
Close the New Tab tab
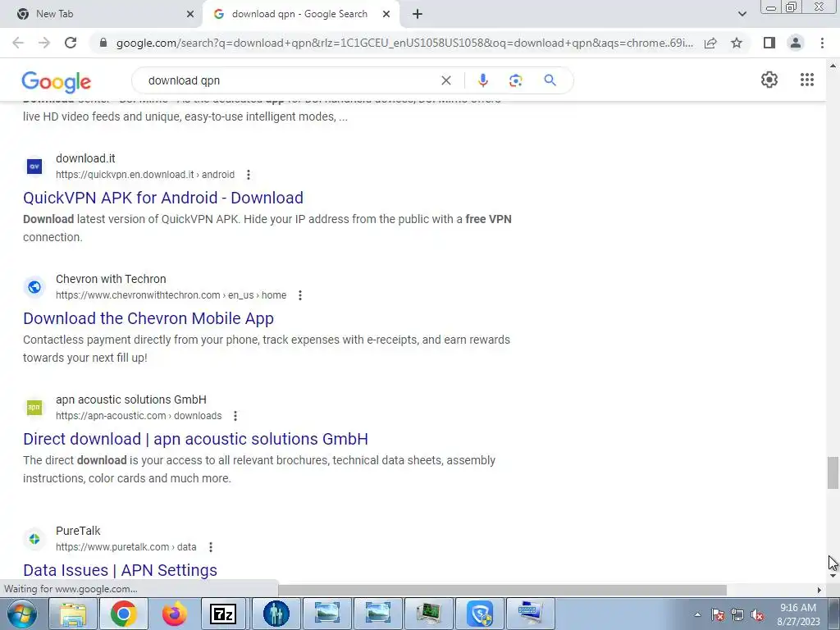point(190,14)
